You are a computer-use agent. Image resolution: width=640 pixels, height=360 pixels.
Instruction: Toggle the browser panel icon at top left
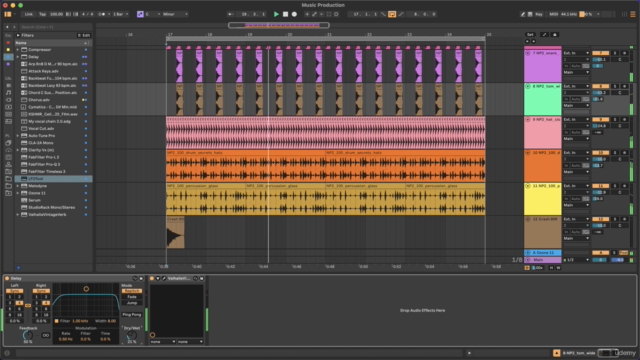7,14
